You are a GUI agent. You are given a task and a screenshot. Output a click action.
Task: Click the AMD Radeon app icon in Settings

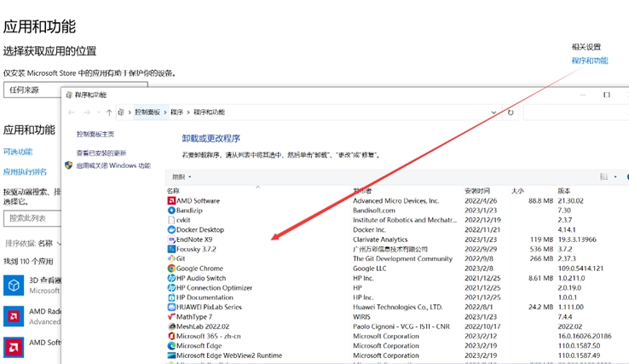pyautogui.click(x=14, y=316)
